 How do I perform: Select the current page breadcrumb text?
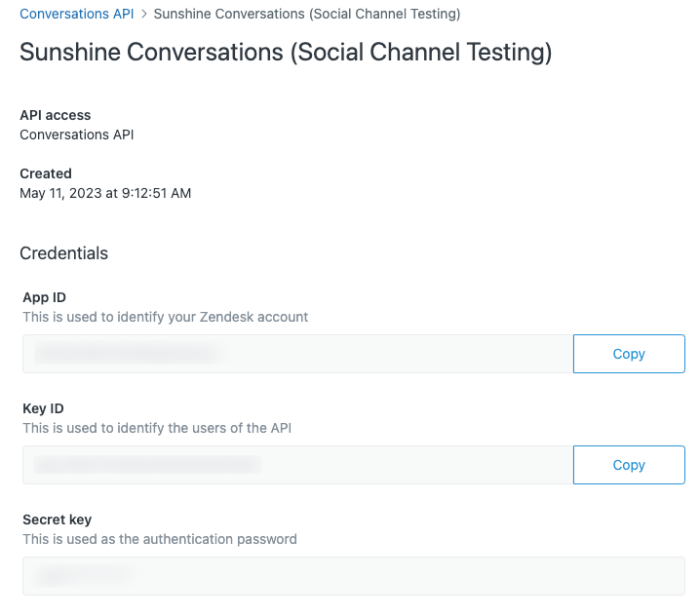coord(307,14)
